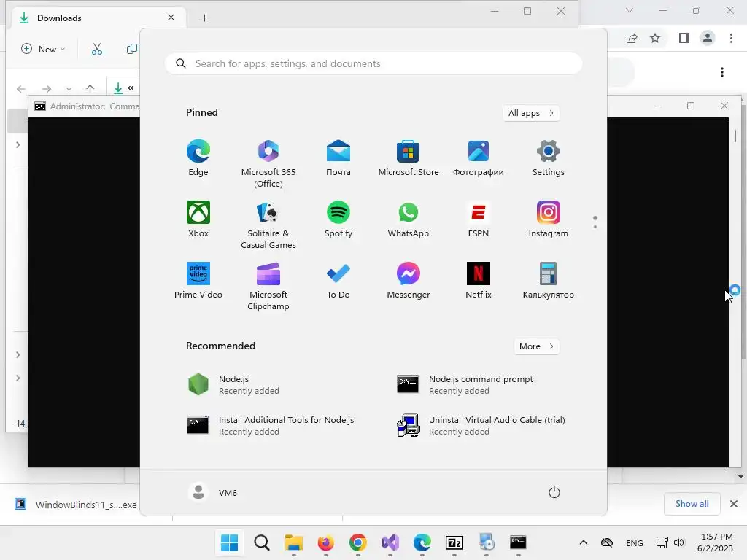The width and height of the screenshot is (747, 560).
Task: Open Prime Video app
Action: pos(198,281)
